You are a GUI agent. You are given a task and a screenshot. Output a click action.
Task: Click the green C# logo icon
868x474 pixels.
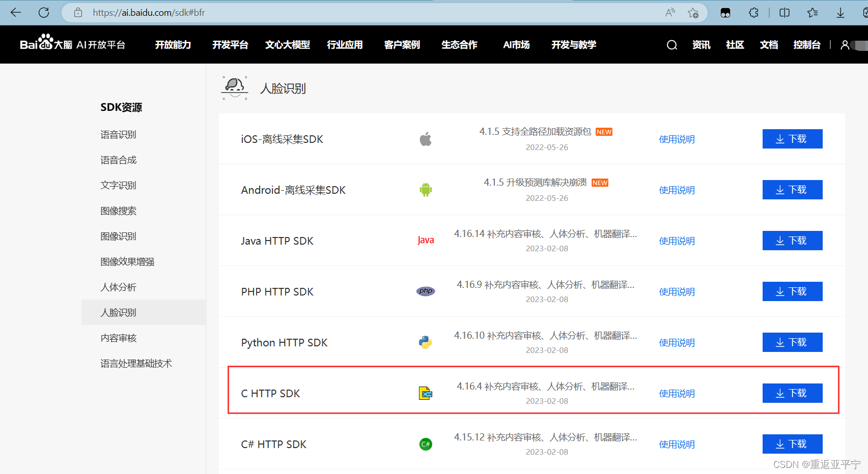pyautogui.click(x=425, y=443)
